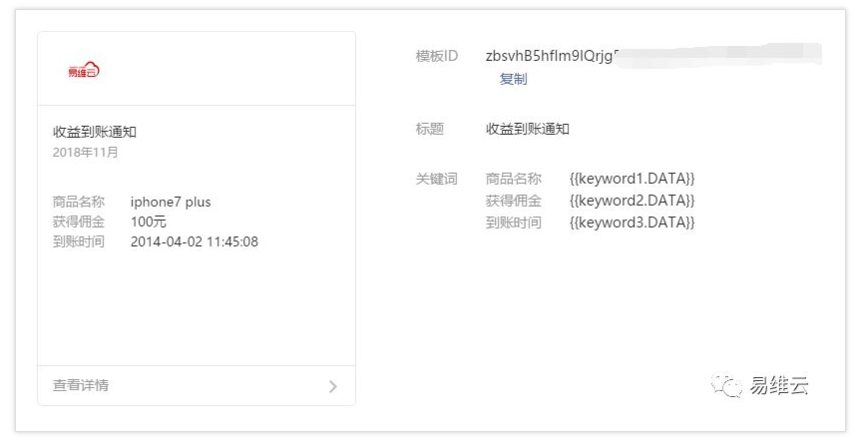
Task: Click the 模板ID label
Action: (437, 56)
